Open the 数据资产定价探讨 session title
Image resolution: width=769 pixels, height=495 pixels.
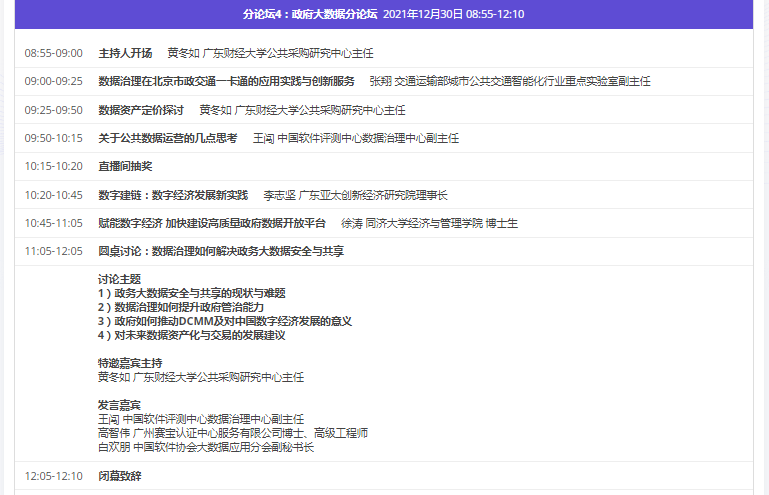141,110
